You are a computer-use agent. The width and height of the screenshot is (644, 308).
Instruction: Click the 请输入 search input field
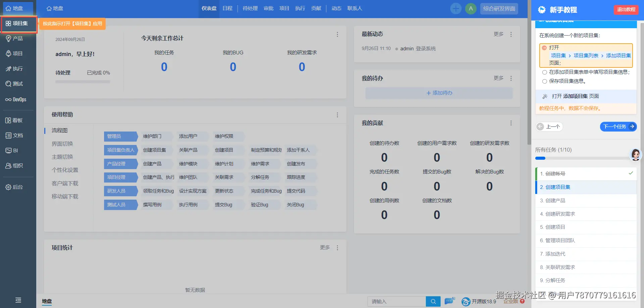pyautogui.click(x=397, y=301)
